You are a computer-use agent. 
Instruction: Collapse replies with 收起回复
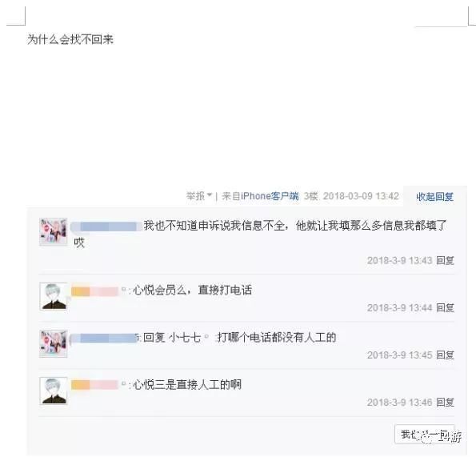434,196
